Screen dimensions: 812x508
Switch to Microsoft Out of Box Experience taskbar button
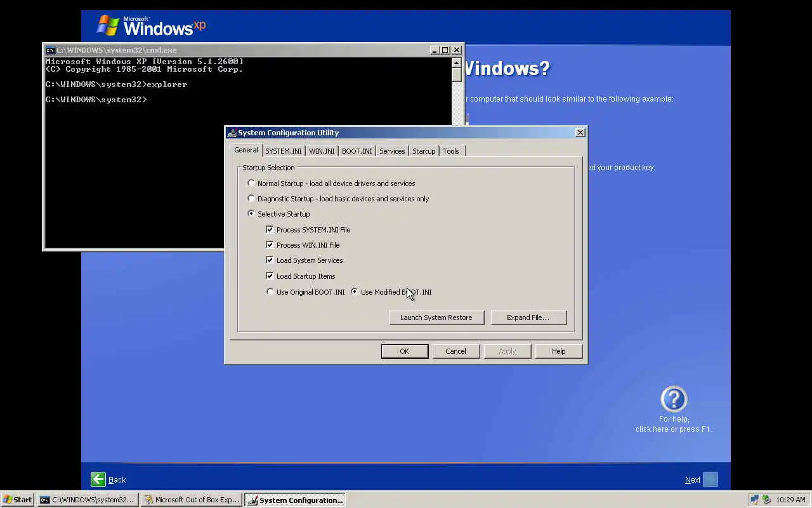pyautogui.click(x=192, y=500)
